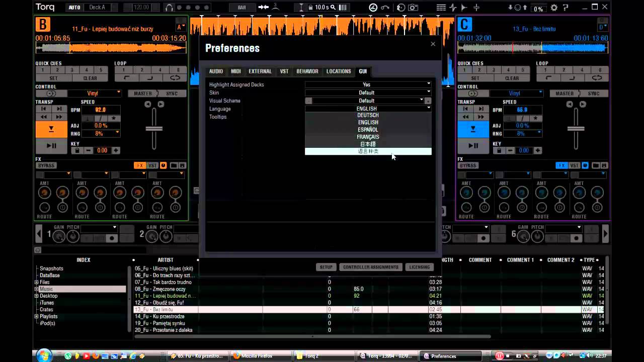
Task: Open the Skin dropdown in Preferences
Action: point(368,93)
